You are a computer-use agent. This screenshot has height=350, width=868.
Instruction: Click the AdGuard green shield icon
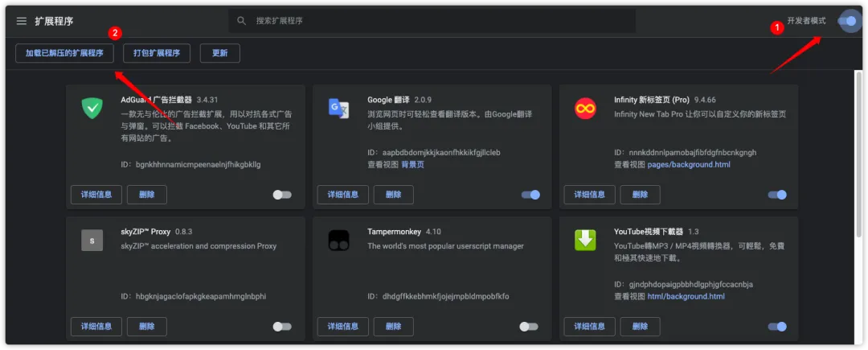click(x=92, y=108)
